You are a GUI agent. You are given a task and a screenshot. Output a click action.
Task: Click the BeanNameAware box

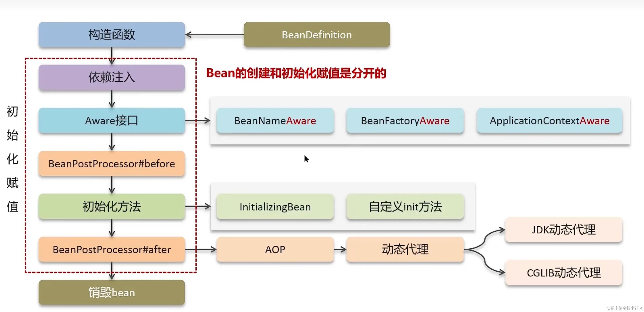click(275, 120)
